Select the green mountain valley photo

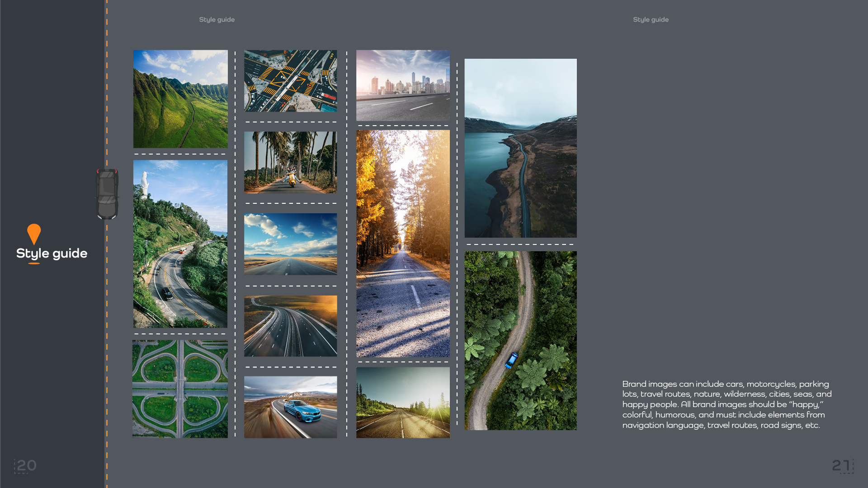coord(180,99)
